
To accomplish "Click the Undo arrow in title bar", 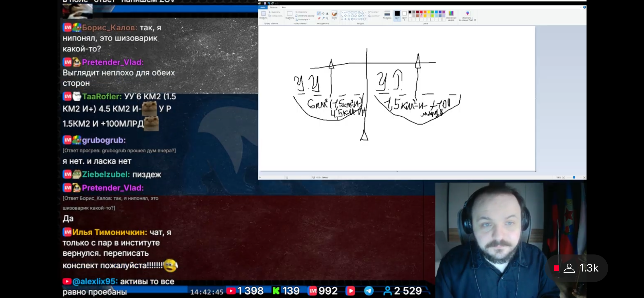I will click(x=269, y=3).
